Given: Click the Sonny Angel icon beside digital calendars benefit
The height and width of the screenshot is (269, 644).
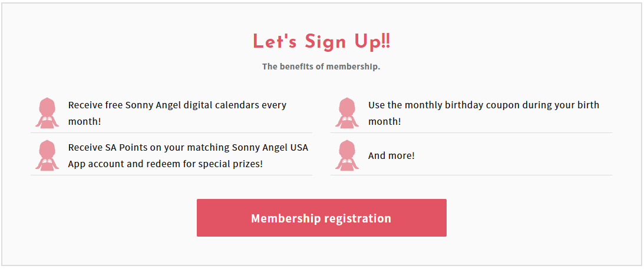Looking at the screenshot, I should 47,113.
